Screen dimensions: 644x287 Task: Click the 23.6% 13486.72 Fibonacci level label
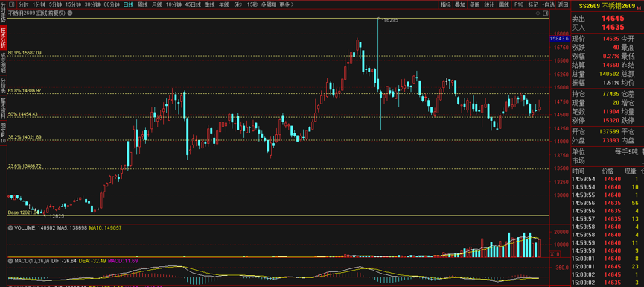coord(25,166)
